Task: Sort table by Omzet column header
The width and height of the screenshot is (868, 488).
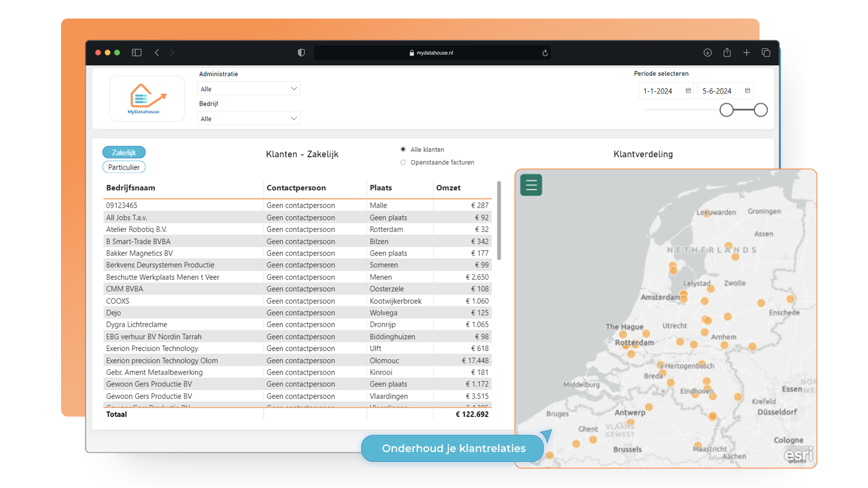Action: pos(448,188)
